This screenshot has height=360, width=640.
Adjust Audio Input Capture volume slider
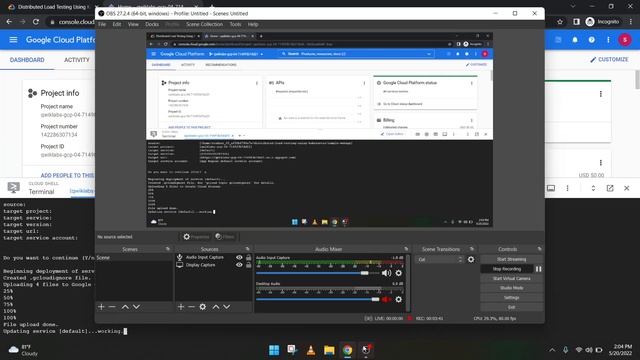pyautogui.click(x=364, y=273)
